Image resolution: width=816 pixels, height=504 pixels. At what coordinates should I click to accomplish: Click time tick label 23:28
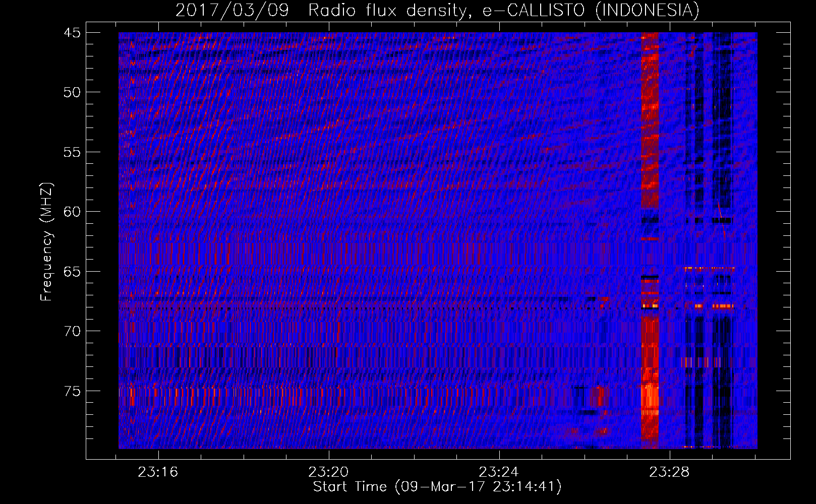669,472
